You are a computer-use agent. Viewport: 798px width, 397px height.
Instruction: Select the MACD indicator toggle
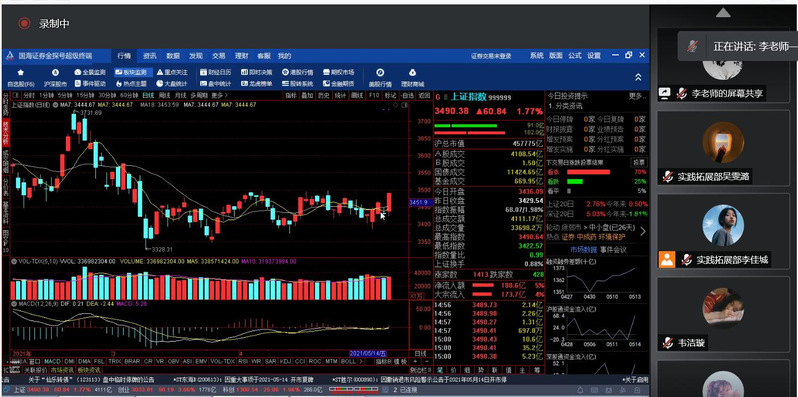point(52,361)
